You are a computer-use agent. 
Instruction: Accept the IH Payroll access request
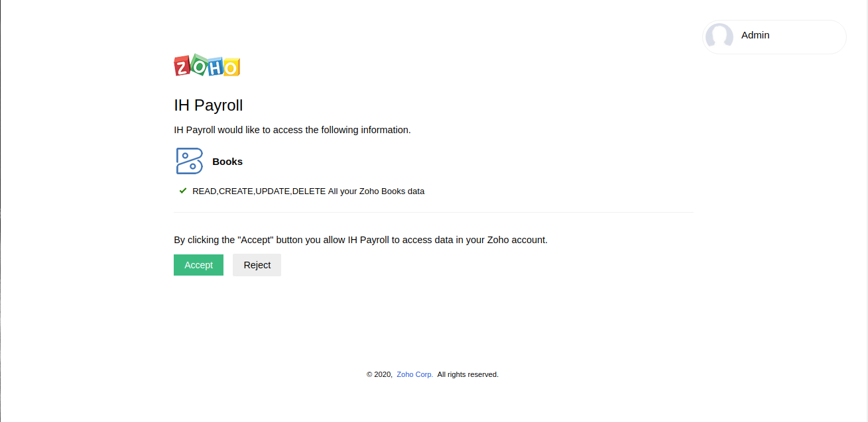click(x=198, y=265)
